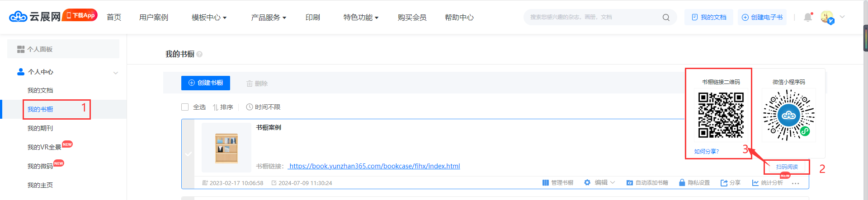Open the 购买会员 menu item
The height and width of the screenshot is (200, 868).
[x=412, y=17]
